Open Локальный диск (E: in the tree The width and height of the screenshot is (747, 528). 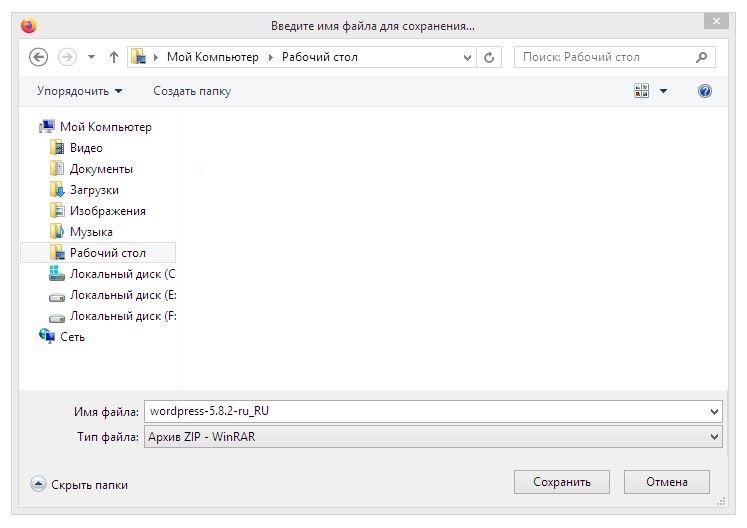coord(123,294)
